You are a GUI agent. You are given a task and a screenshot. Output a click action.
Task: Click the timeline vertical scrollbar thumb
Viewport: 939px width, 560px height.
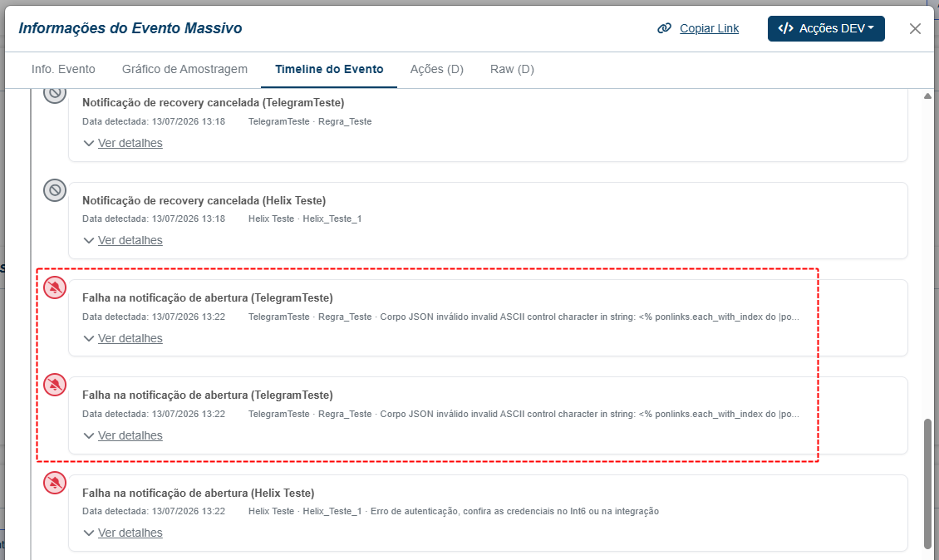[x=927, y=483]
